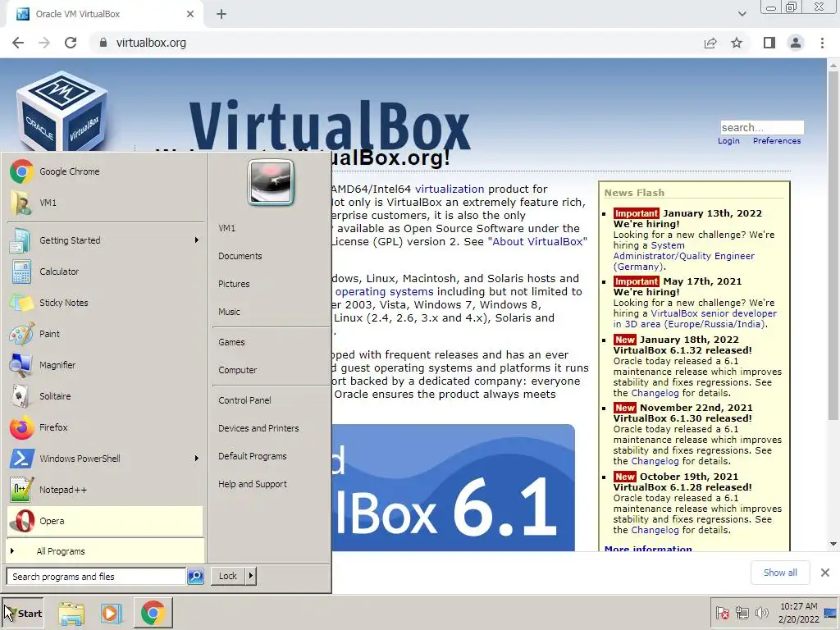Toggle Chrome side panel

(x=769, y=43)
